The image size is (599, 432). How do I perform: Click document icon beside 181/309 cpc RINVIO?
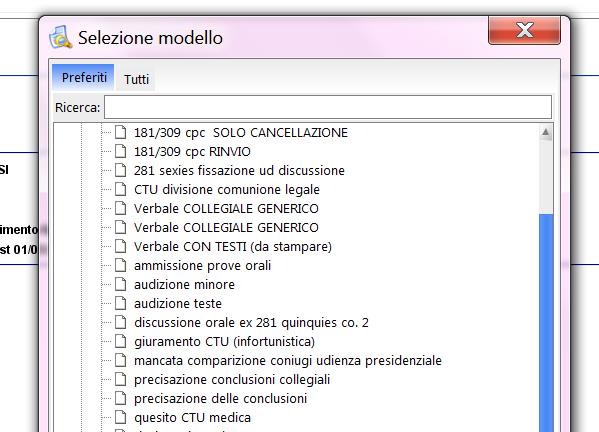tap(121, 151)
